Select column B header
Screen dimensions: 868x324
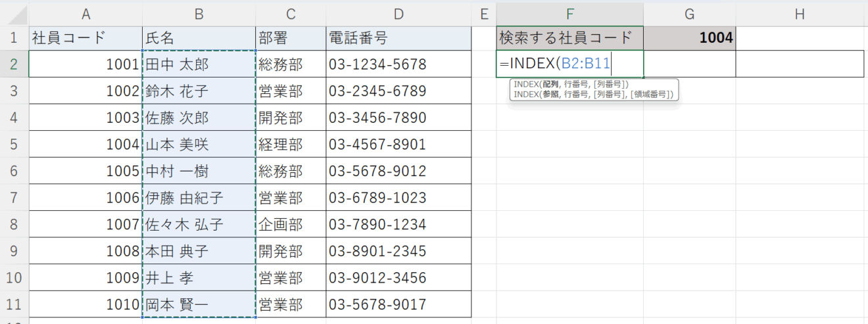click(x=198, y=14)
